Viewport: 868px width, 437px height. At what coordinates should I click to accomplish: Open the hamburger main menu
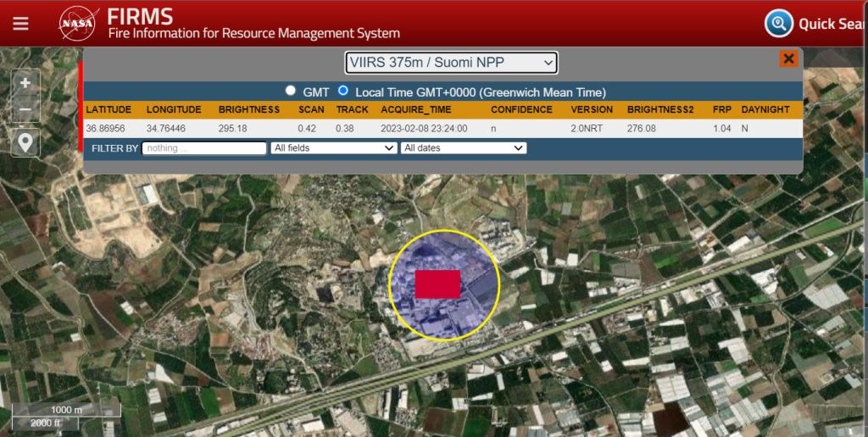coord(20,23)
